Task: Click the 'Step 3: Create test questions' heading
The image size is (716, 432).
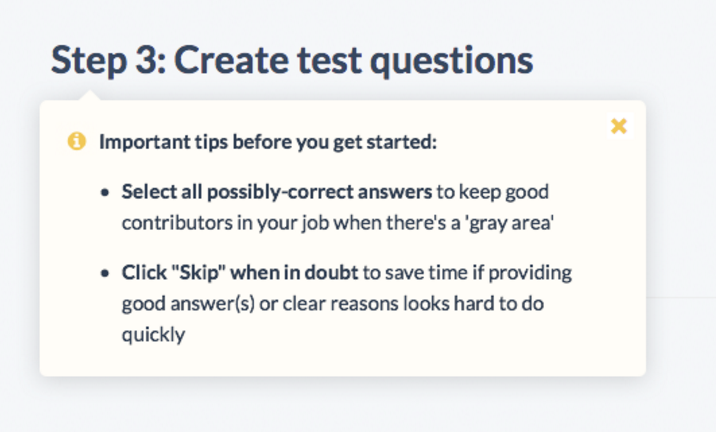Action: (x=292, y=61)
